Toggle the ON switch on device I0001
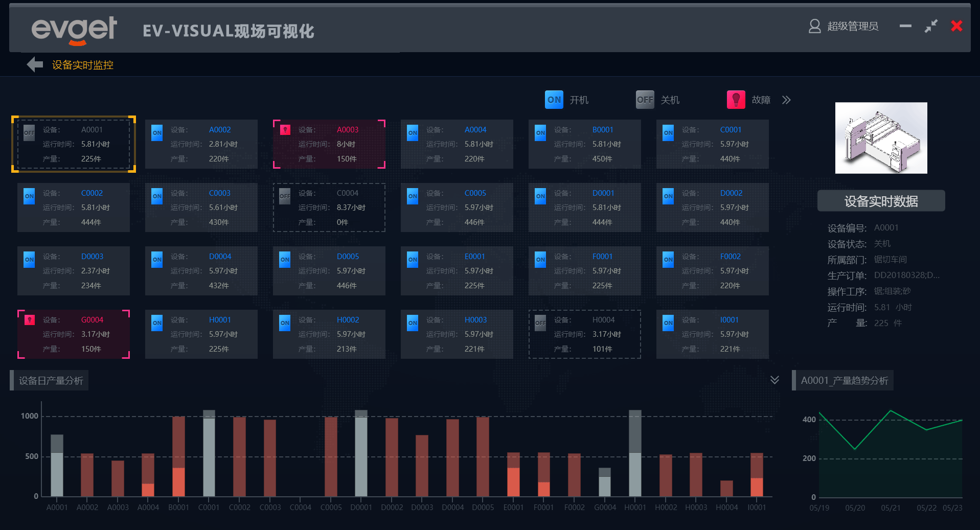The width and height of the screenshot is (980, 530). pyautogui.click(x=668, y=322)
